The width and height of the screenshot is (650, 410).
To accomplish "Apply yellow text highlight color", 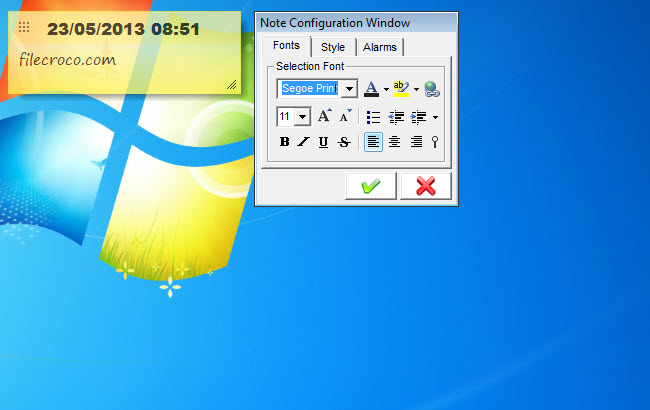I will (401, 89).
